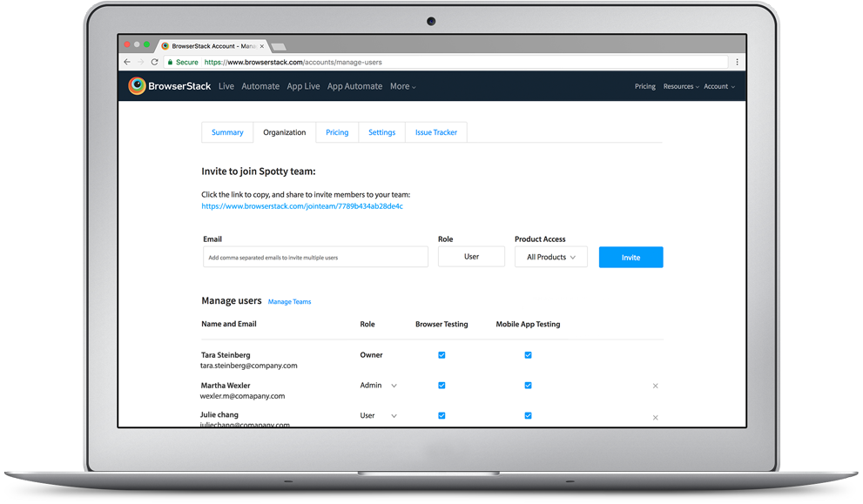Open the Issue Tracker tab
The width and height of the screenshot is (863, 504).
pyautogui.click(x=435, y=132)
